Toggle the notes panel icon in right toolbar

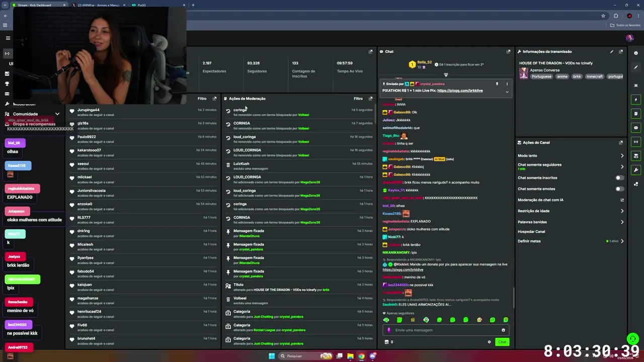tap(636, 114)
